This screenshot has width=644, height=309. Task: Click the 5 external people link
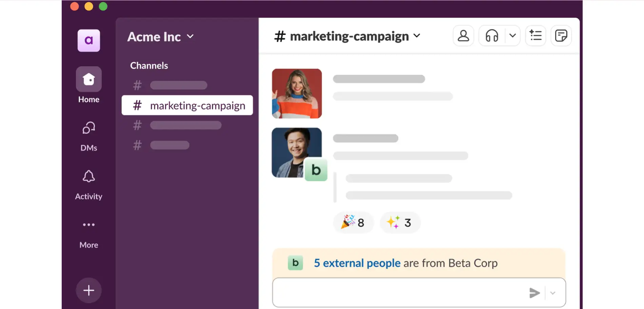pos(356,263)
